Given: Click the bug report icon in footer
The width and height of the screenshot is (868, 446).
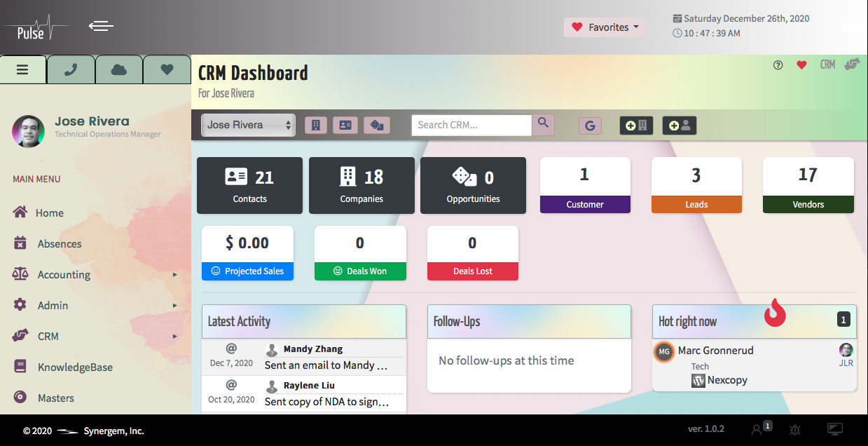Looking at the screenshot, I should point(795,429).
